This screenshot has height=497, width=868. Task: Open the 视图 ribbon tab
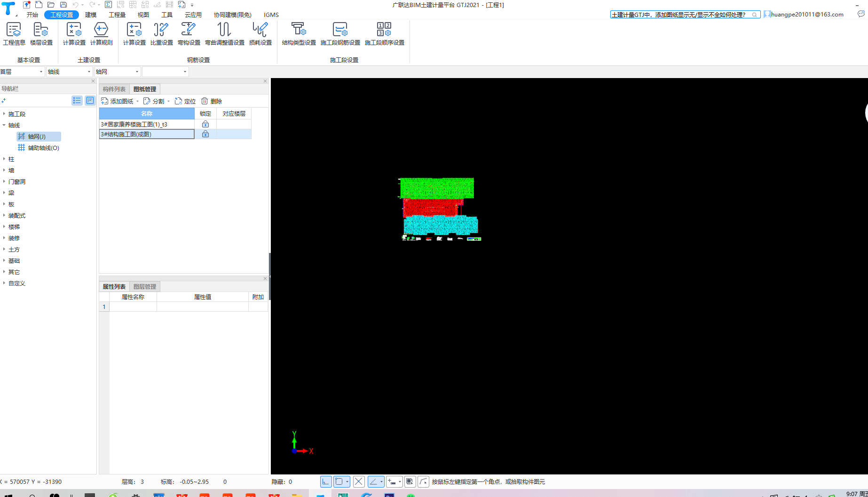point(143,15)
